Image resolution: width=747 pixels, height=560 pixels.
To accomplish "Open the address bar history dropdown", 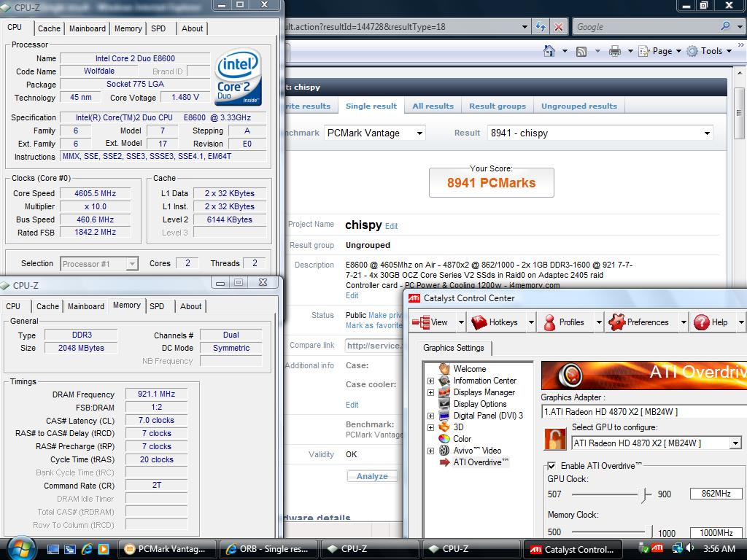I will pos(525,27).
